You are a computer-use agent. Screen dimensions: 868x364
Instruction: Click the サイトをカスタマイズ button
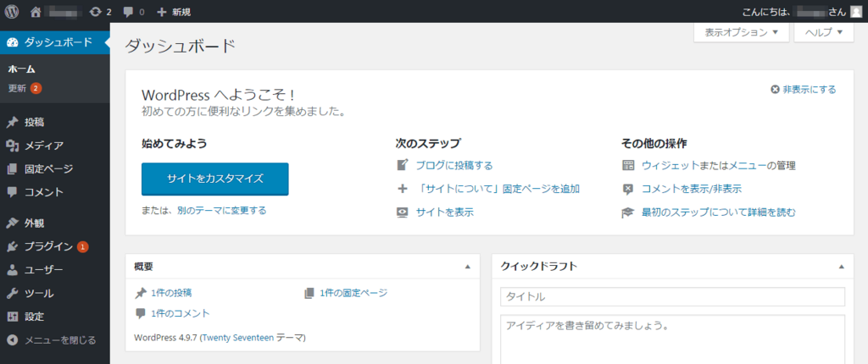[x=214, y=179]
